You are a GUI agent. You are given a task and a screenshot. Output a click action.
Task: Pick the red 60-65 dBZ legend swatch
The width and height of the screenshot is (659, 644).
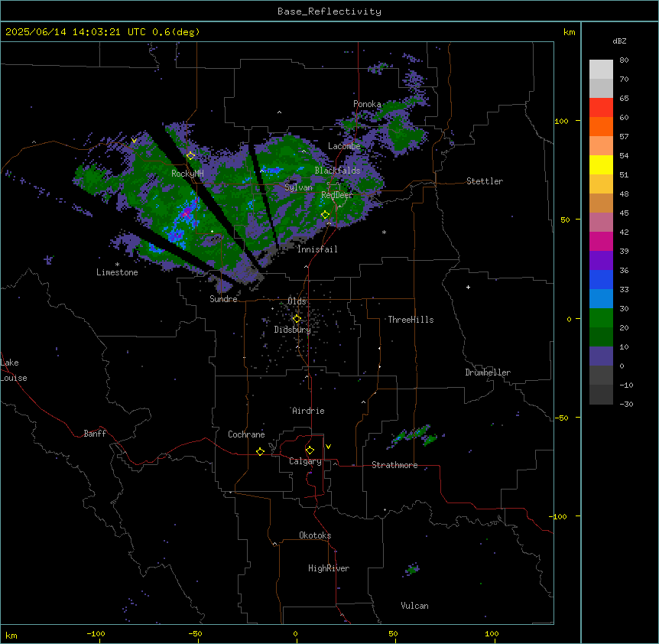(601, 108)
